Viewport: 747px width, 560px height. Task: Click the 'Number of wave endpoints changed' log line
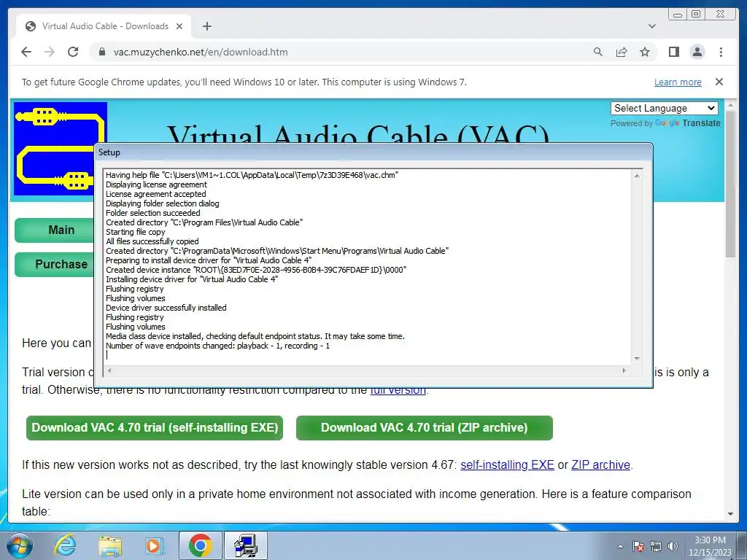[217, 346]
